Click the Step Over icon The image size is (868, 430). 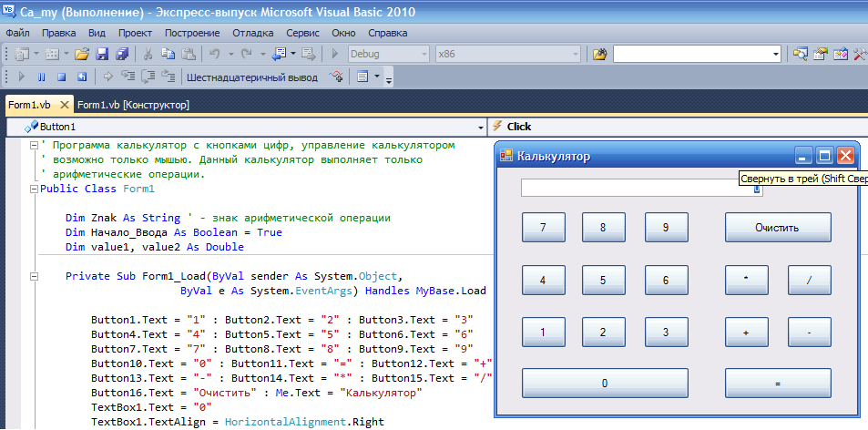(x=148, y=77)
